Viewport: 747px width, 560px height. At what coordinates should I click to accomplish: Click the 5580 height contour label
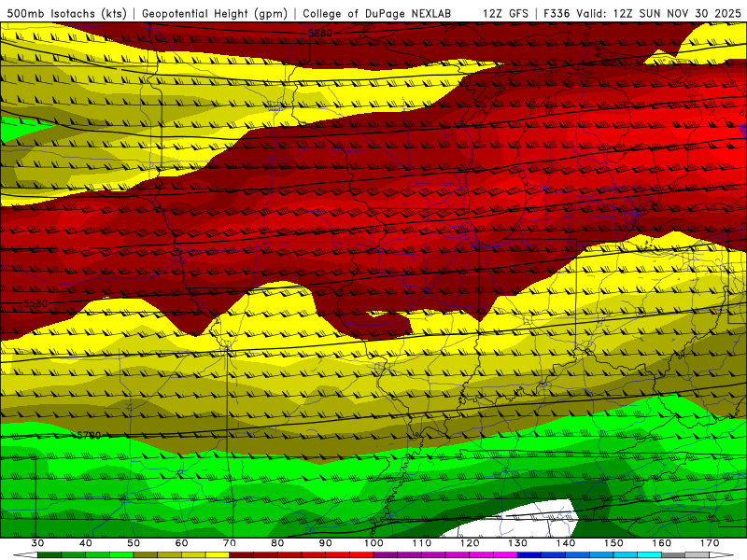click(x=35, y=303)
